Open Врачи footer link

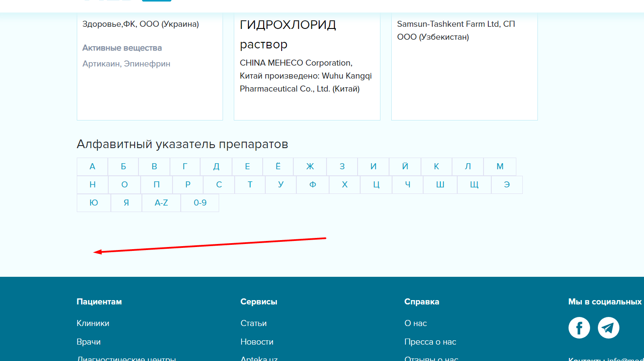coord(88,342)
